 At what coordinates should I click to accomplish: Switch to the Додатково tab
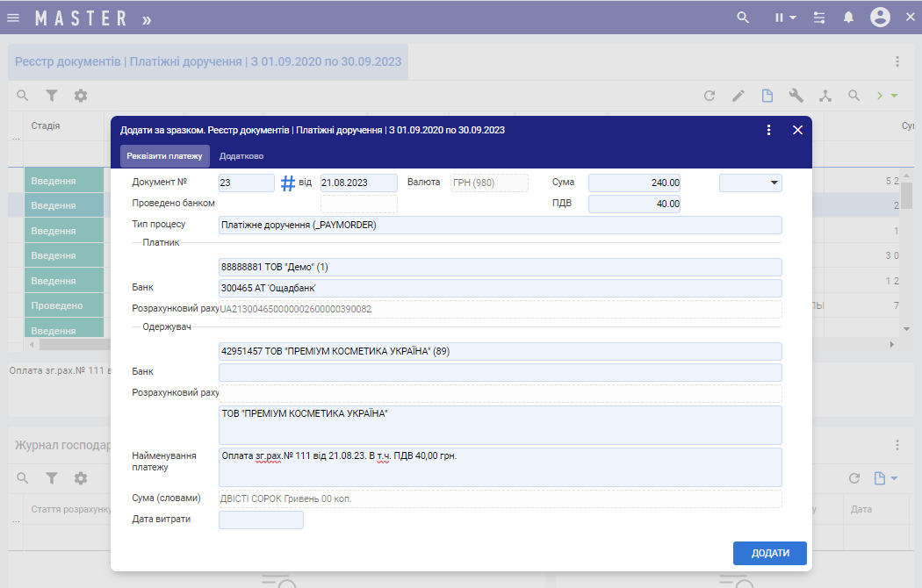pos(241,156)
